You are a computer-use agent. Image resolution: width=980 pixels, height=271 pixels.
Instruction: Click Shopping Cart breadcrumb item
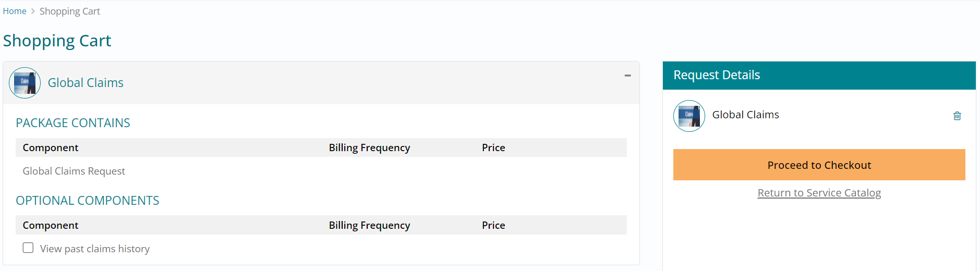[x=70, y=11]
